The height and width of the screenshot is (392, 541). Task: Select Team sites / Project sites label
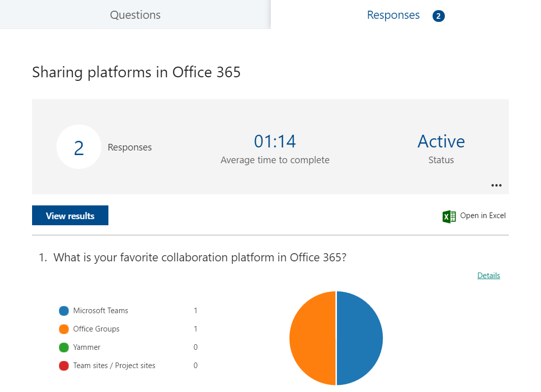pos(114,366)
